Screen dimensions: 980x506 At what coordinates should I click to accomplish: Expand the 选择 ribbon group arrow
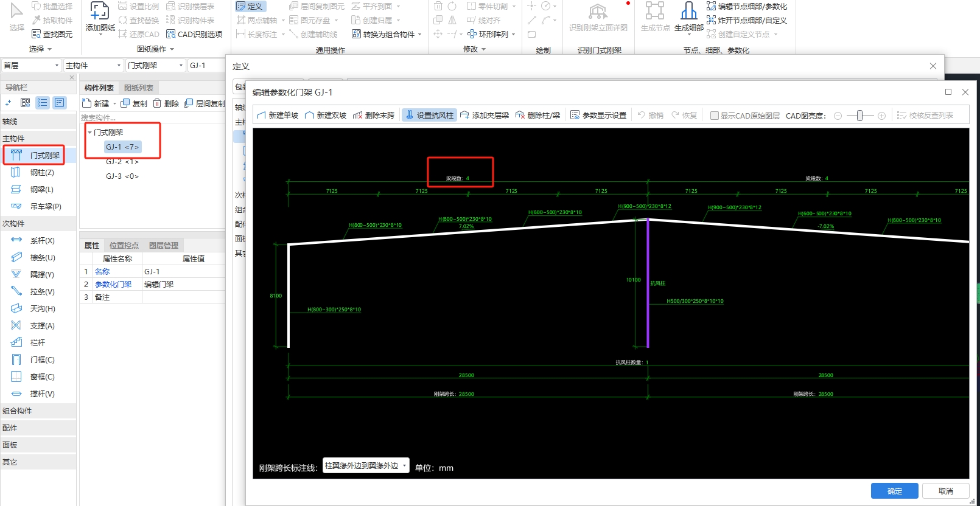click(x=49, y=49)
